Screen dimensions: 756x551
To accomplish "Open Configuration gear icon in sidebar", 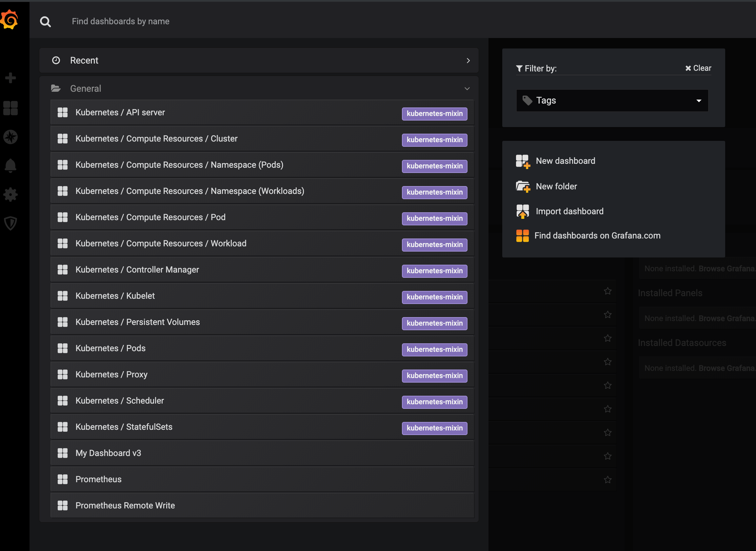I will (10, 195).
